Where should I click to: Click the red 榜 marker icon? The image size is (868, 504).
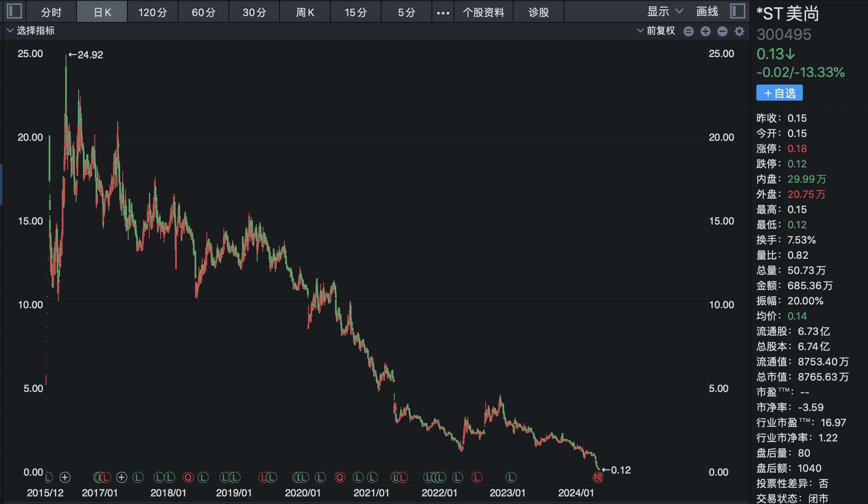tap(598, 478)
